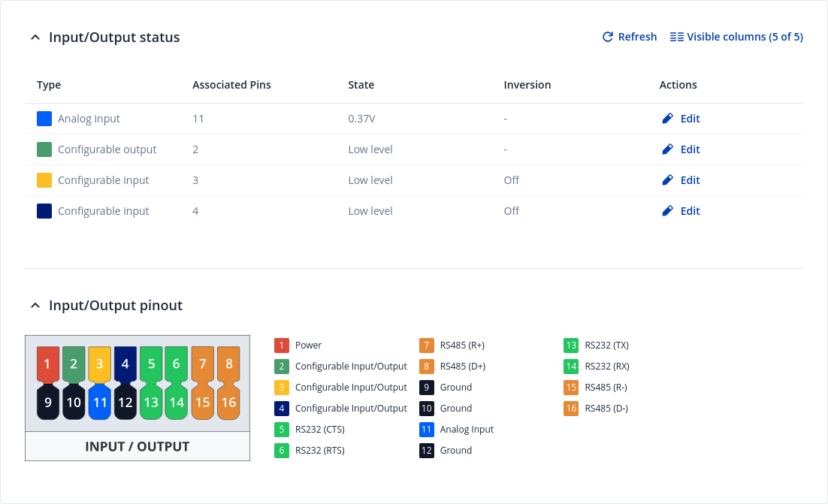Viewport: 828px width, 504px height.
Task: Select blue pin 11 in connector diagram
Action: (99, 402)
